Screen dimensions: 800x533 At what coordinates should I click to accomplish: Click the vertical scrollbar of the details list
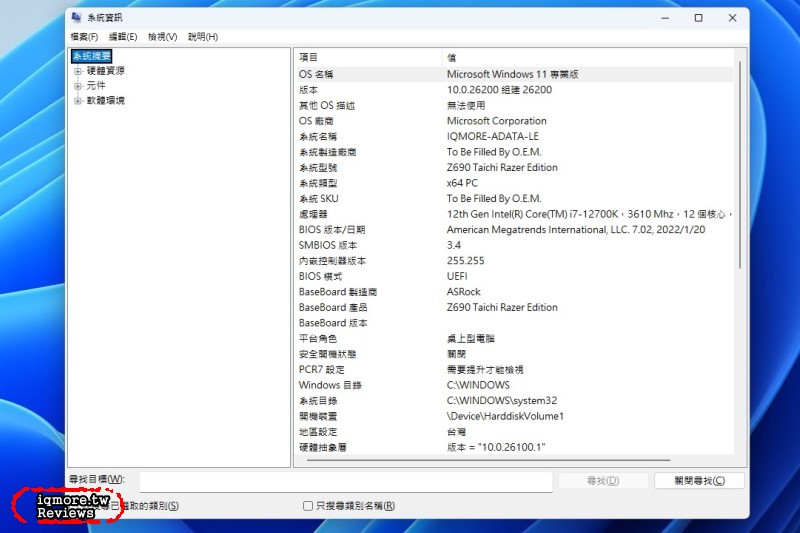pyautogui.click(x=740, y=166)
